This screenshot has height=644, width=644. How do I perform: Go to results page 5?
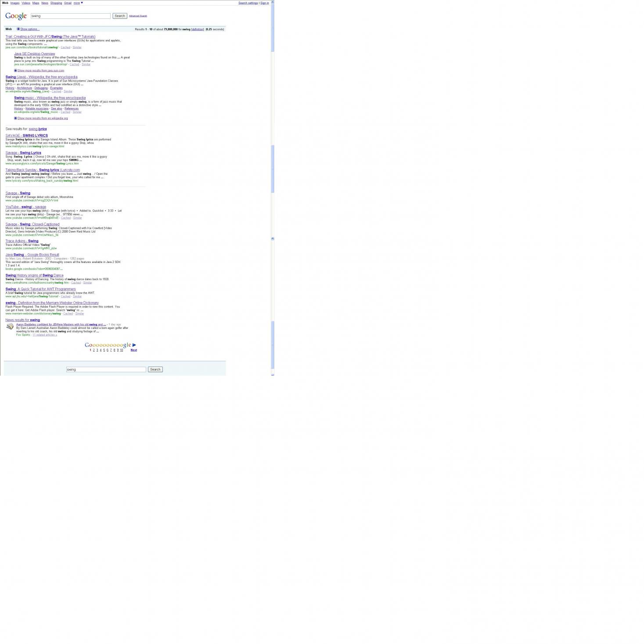click(104, 350)
